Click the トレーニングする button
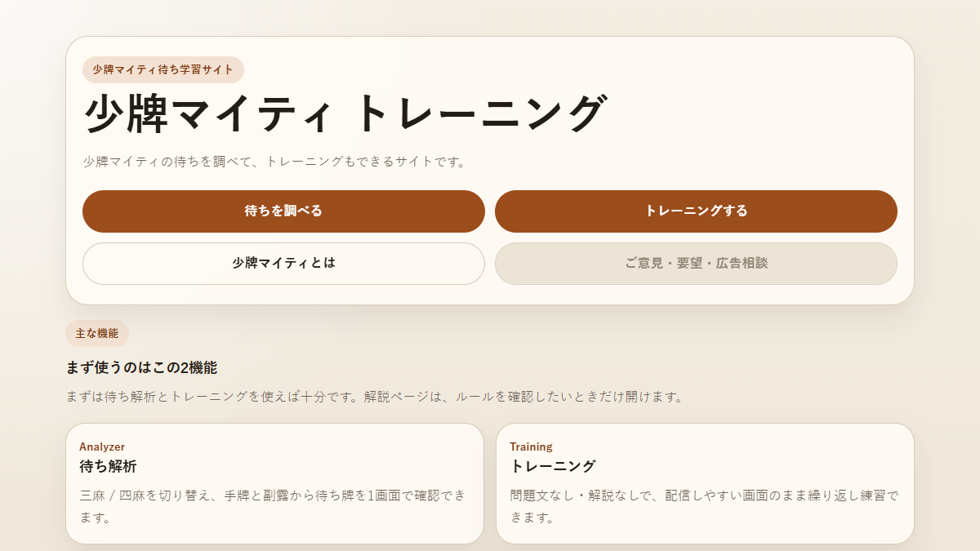The width and height of the screenshot is (980, 551). coord(696,211)
